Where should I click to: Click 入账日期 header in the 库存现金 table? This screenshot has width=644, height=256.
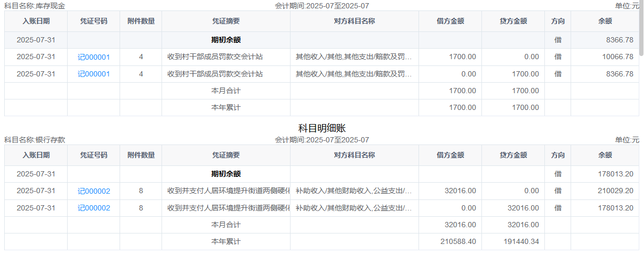pos(36,21)
